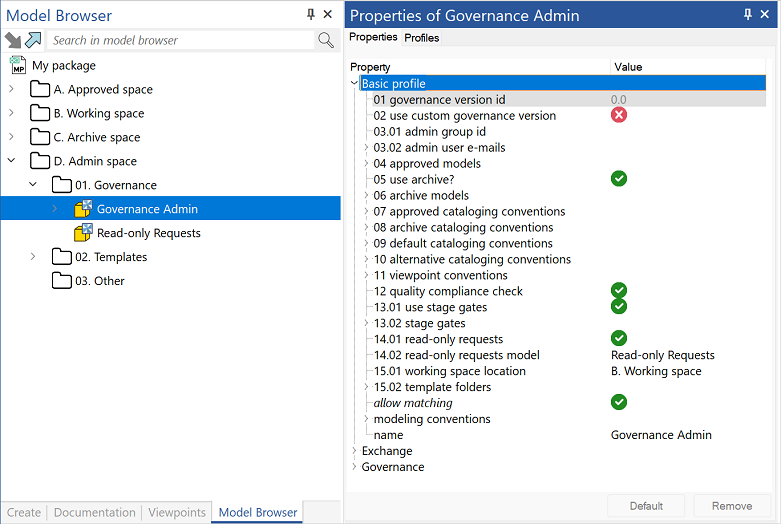Click the My package MP icon
781x524 pixels.
pos(18,65)
